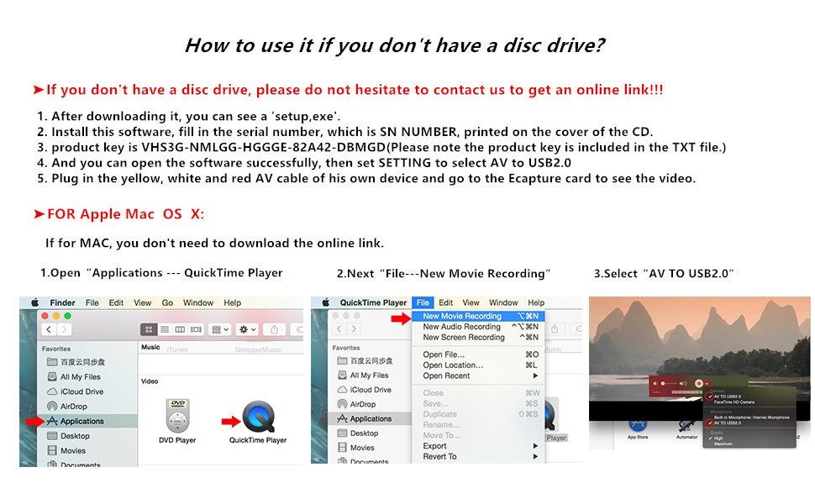Select the column view toolbar icon in Finder
This screenshot has width=815, height=504.
178,330
